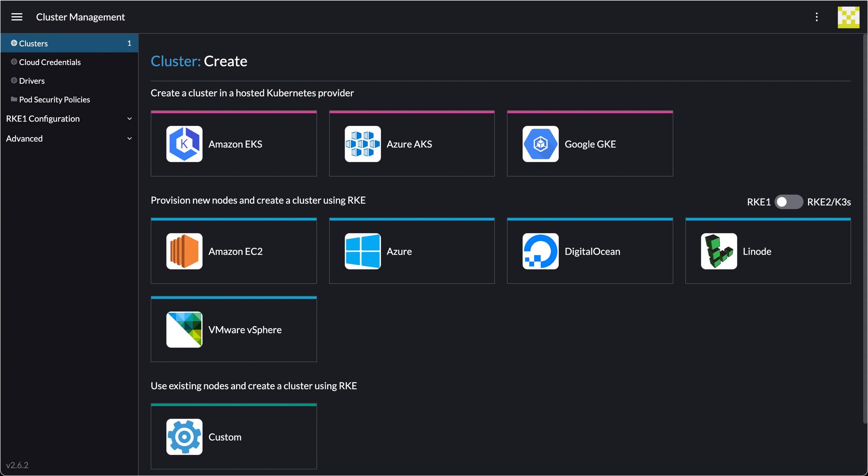Expand the RKE1 Configuration section
This screenshot has width=868, height=476.
(69, 118)
